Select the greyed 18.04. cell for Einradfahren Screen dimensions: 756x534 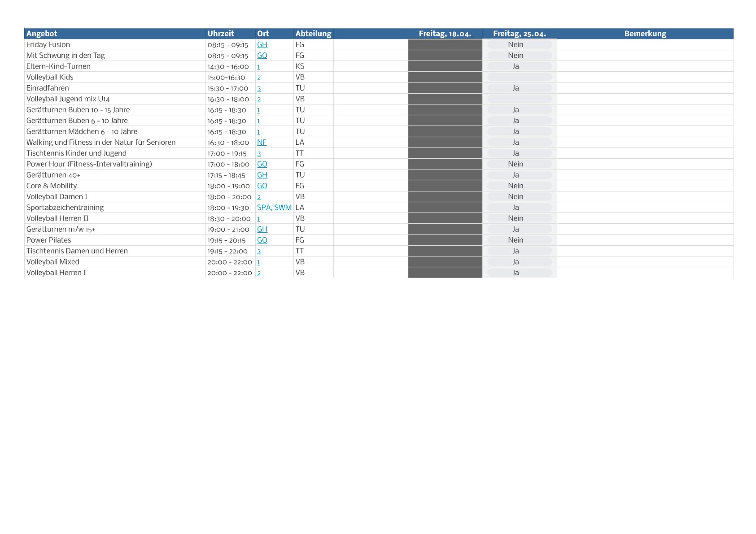pyautogui.click(x=445, y=88)
